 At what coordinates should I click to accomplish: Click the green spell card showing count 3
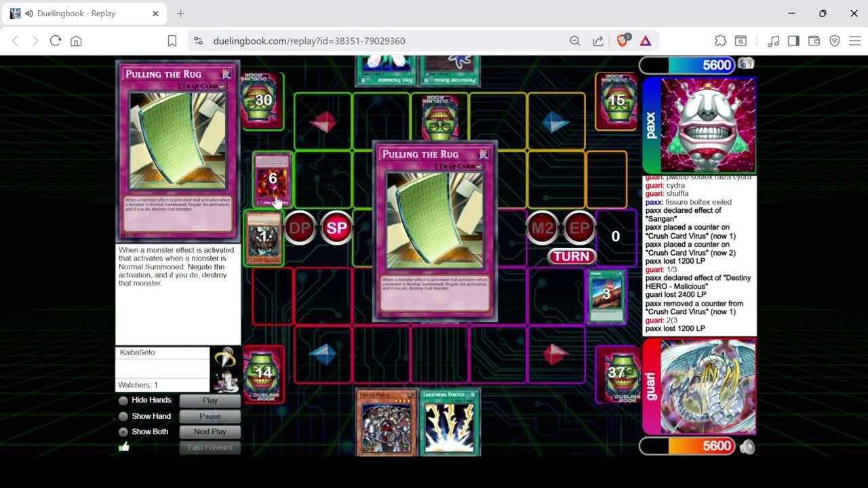tap(606, 296)
